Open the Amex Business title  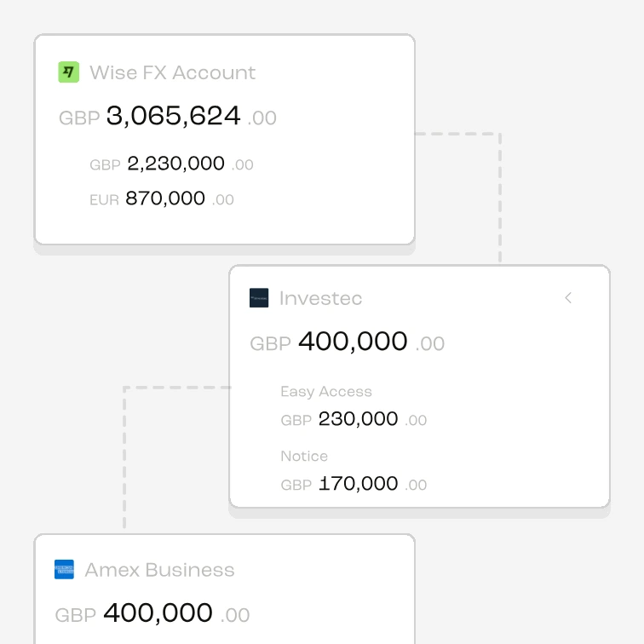[x=159, y=570]
